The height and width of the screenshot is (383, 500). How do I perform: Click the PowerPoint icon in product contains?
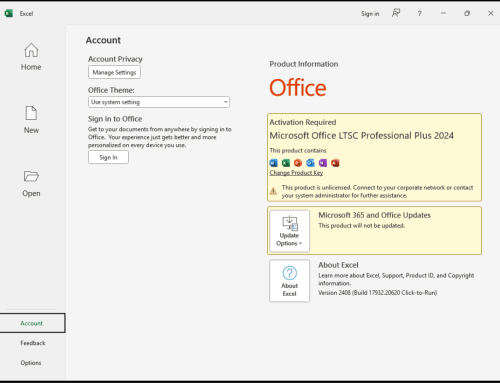tap(298, 163)
